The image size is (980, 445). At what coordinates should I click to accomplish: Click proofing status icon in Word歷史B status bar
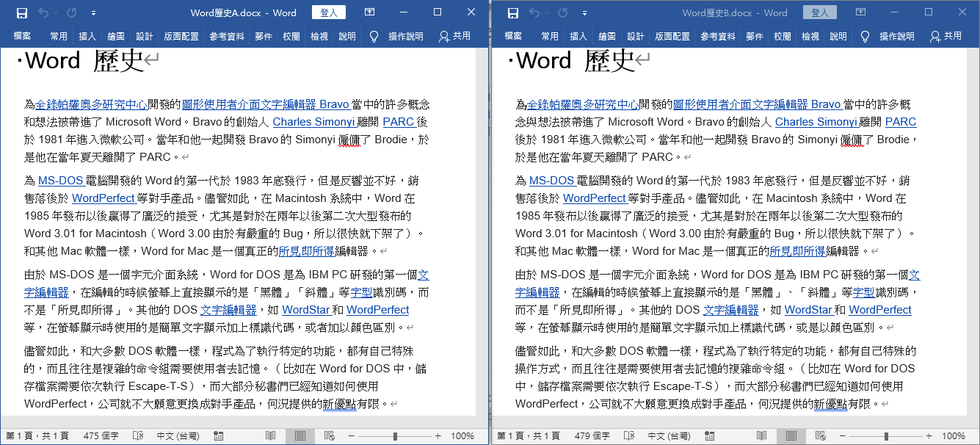point(628,435)
